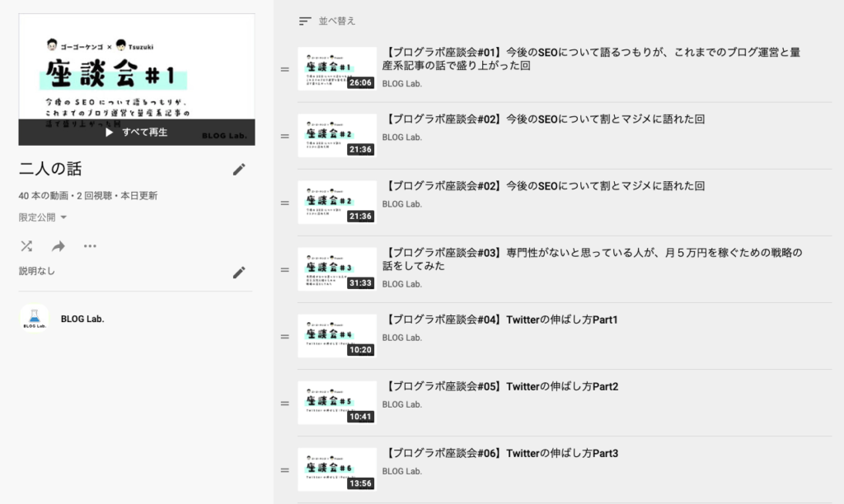This screenshot has width=844, height=504.
Task: Click the 並べ替え sort label
Action: tap(337, 21)
